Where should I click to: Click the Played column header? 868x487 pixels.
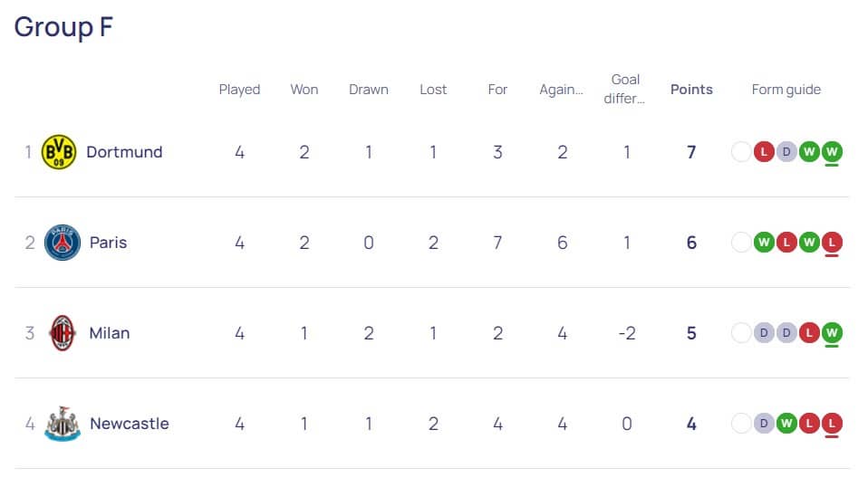[x=239, y=90]
